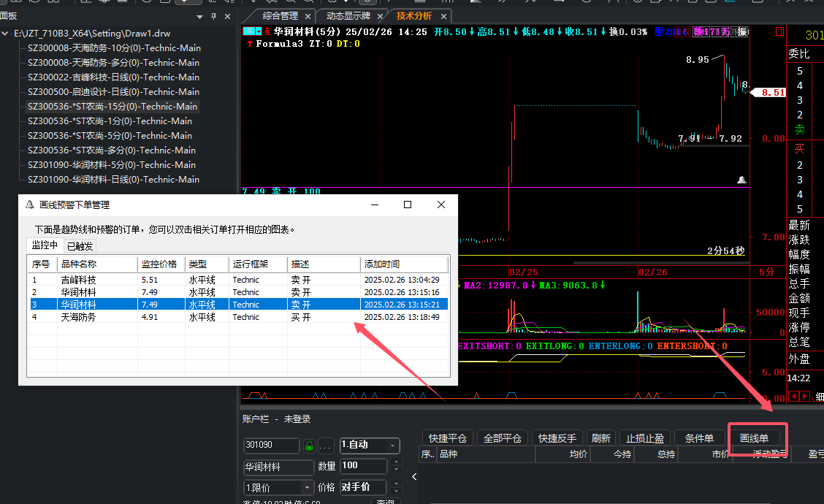Sort orders by 品种名称 column header
Image resolution: width=824 pixels, height=504 pixels.
coord(97,264)
